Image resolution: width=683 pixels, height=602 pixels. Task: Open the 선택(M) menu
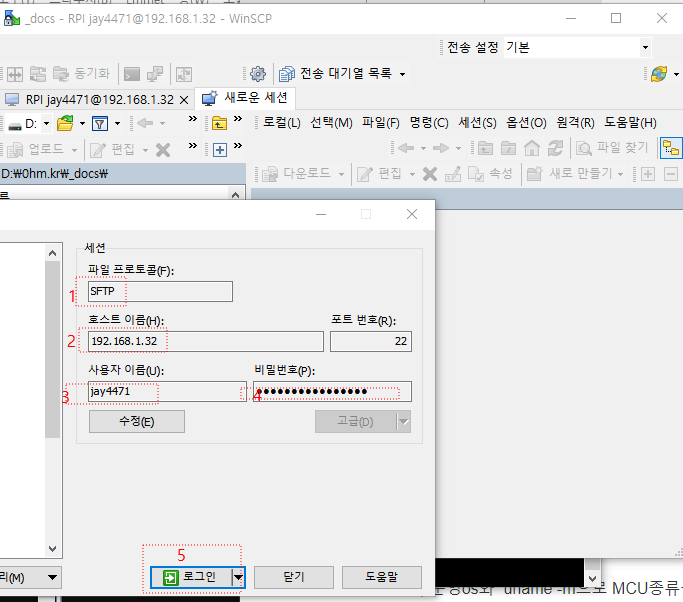click(x=331, y=123)
